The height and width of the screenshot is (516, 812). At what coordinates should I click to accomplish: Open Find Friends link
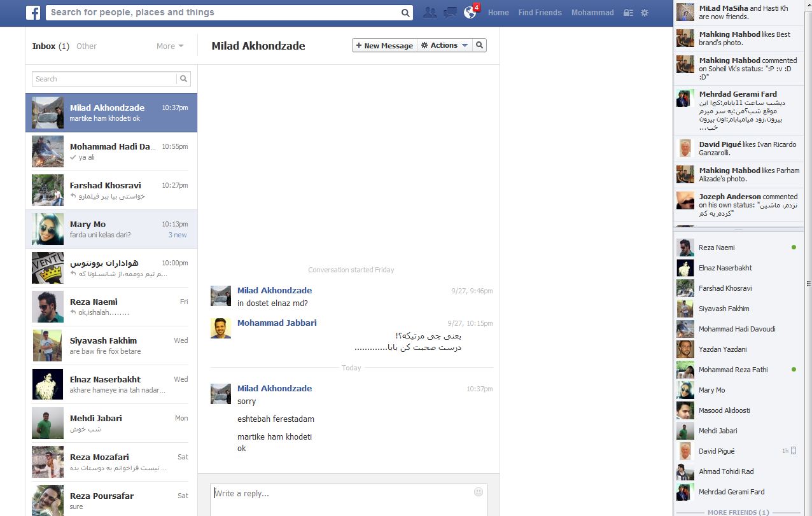[x=540, y=13]
